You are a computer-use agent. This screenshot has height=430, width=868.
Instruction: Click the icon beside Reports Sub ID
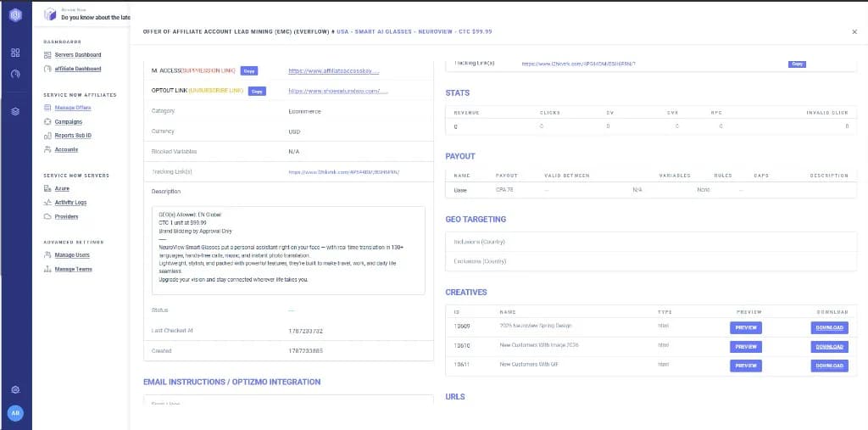coord(47,136)
